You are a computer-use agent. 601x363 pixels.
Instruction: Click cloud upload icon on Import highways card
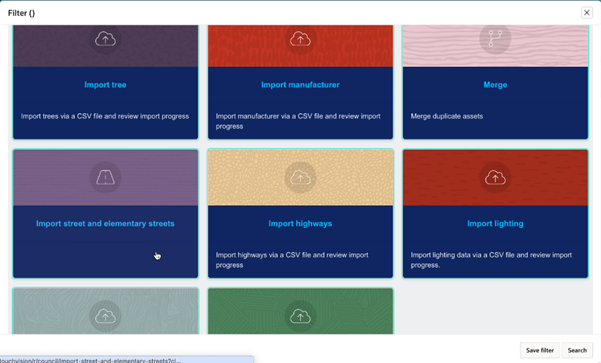tap(300, 177)
